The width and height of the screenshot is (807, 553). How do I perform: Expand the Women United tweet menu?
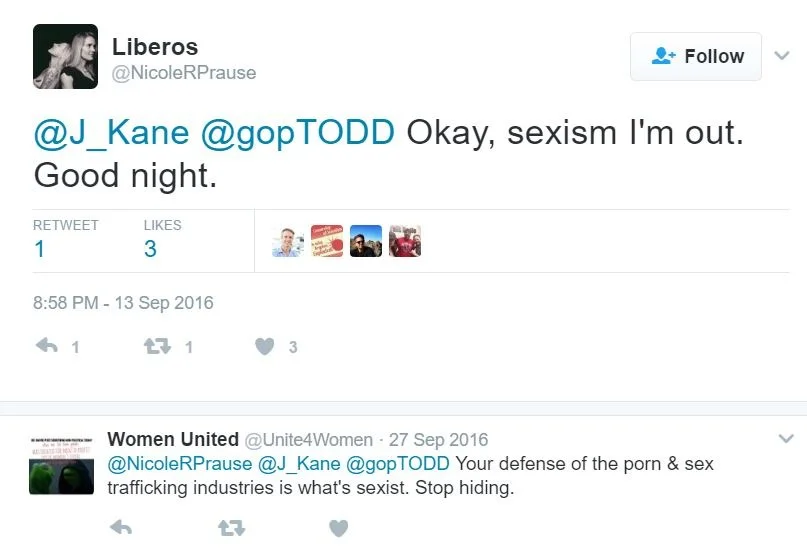[786, 439]
